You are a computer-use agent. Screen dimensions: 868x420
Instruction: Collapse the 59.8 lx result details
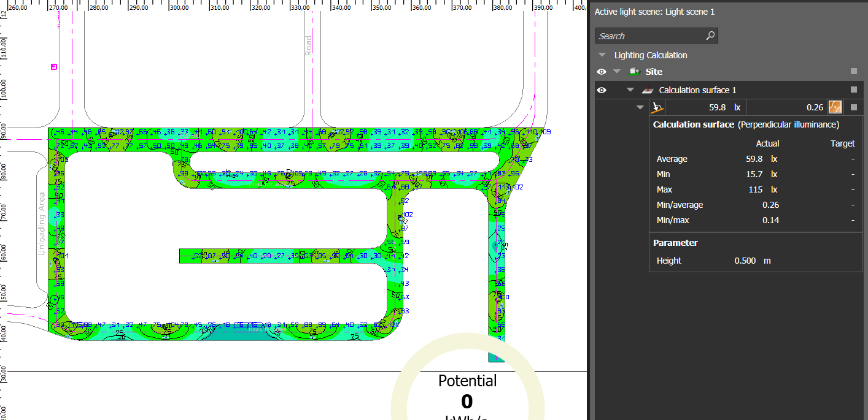640,107
